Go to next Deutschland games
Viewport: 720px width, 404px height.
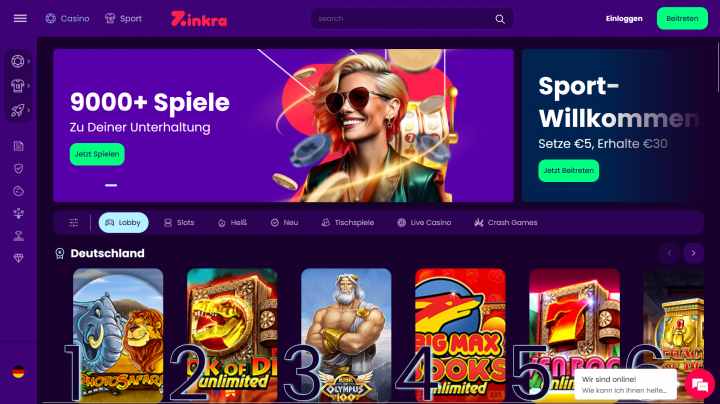[x=693, y=253]
